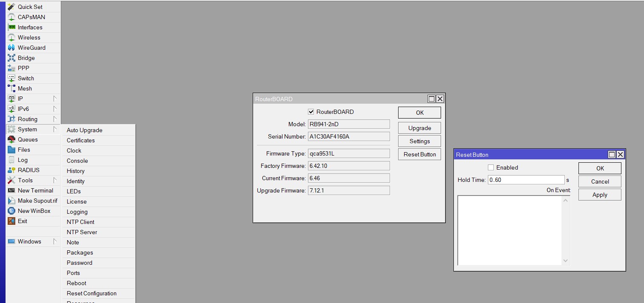
Task: Select Reboot in System submenu
Action: tap(99, 283)
